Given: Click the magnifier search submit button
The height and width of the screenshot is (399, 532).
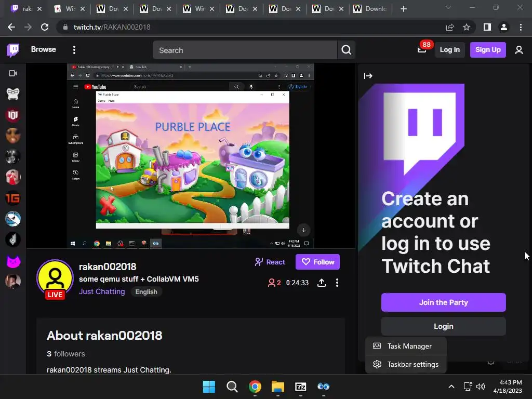Looking at the screenshot, I should point(346,50).
